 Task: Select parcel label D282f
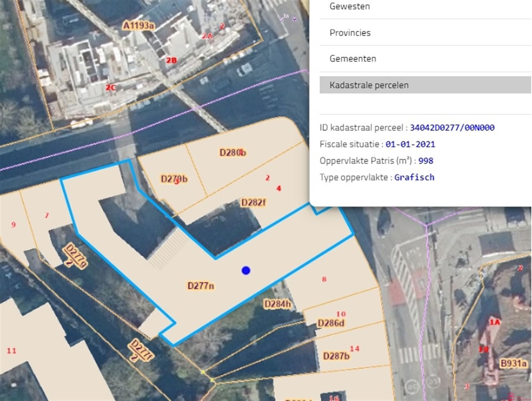(x=253, y=203)
